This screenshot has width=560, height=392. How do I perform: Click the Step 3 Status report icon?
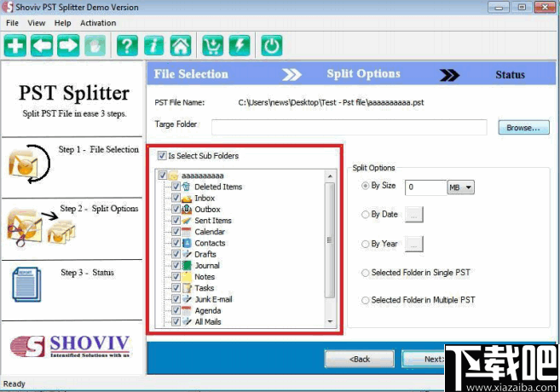tap(26, 285)
